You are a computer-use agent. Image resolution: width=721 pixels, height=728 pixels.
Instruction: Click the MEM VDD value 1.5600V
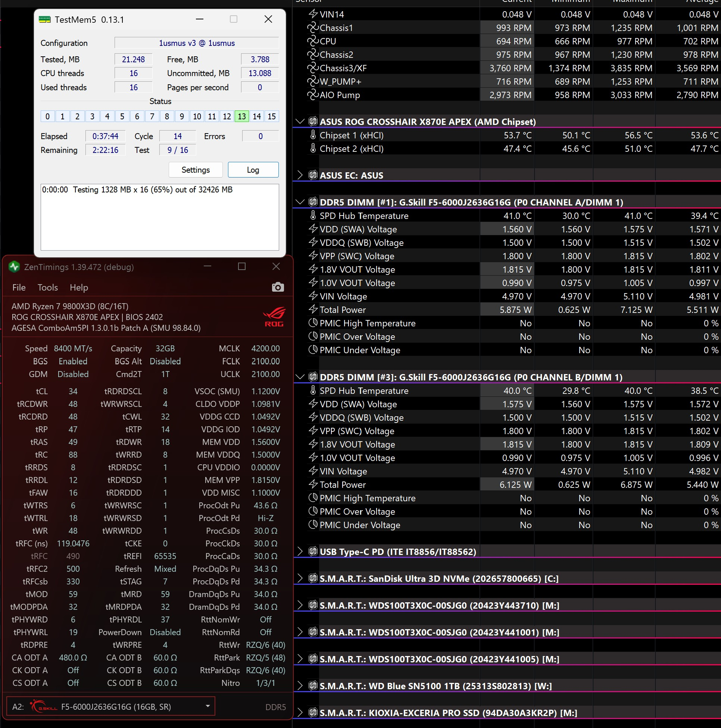click(x=265, y=442)
